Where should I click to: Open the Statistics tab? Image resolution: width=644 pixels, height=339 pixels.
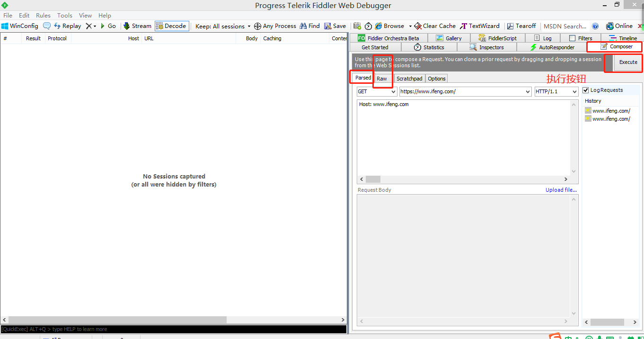429,47
